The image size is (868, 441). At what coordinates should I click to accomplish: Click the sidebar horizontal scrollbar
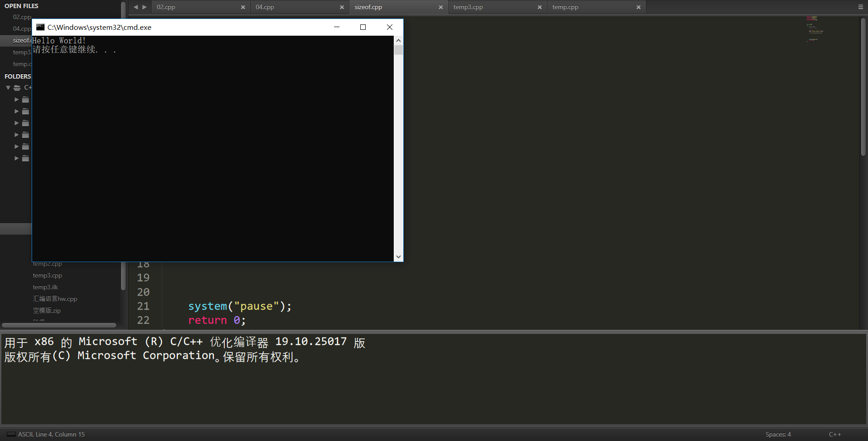pyautogui.click(x=59, y=325)
